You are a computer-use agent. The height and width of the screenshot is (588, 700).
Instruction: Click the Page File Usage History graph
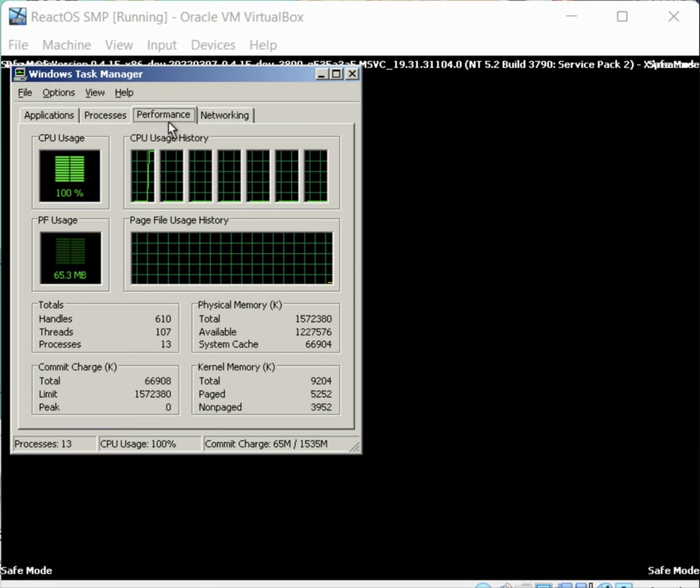coord(231,258)
